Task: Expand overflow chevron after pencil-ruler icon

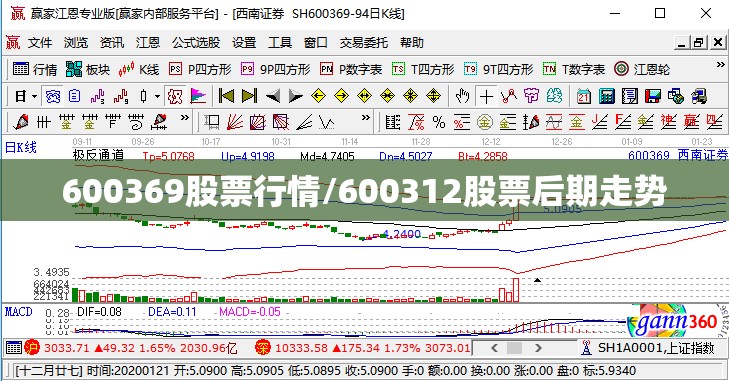Action: [x=185, y=118]
